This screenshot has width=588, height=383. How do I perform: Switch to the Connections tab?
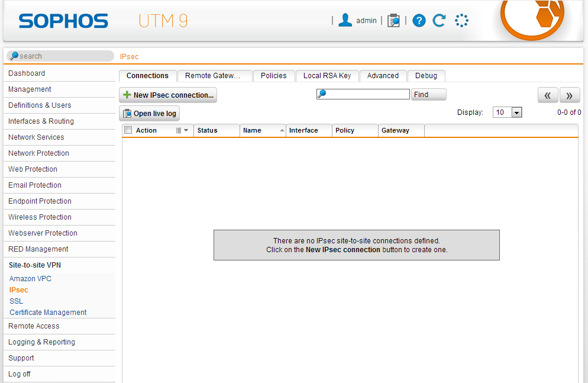pyautogui.click(x=147, y=76)
